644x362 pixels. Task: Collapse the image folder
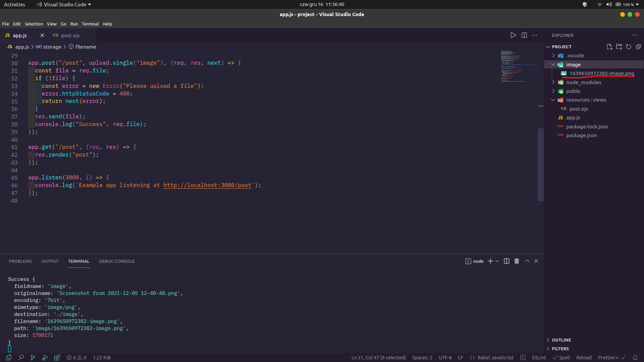point(594,65)
